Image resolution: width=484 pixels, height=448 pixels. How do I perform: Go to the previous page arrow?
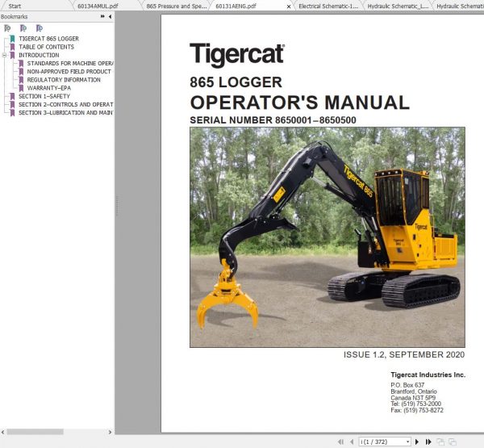pos(352,442)
